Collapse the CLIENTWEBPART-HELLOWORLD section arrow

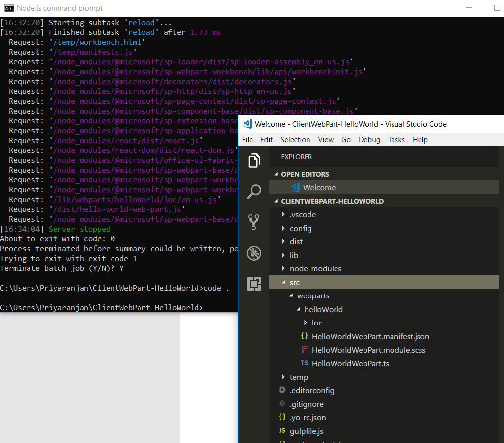click(276, 201)
